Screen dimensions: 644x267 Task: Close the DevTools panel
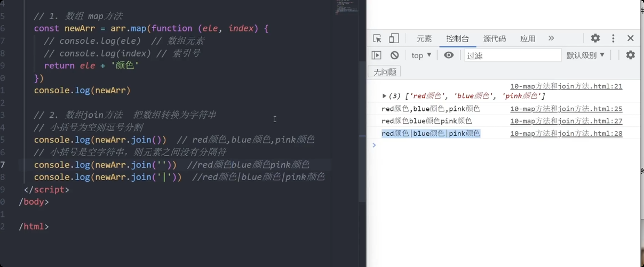(630, 38)
